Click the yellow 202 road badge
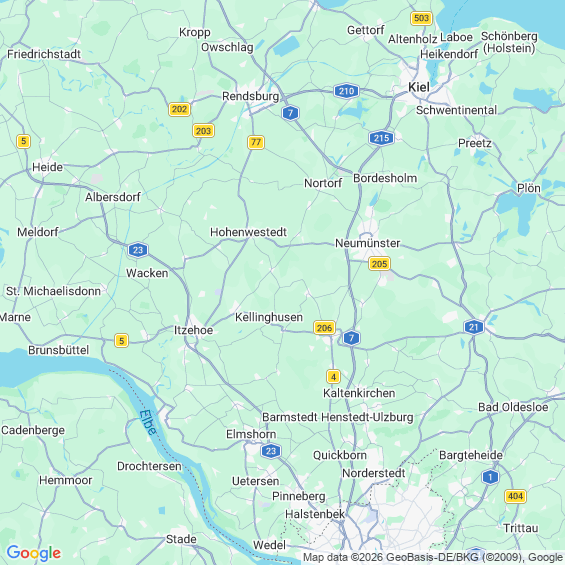This screenshot has width=565, height=565. pos(179,109)
